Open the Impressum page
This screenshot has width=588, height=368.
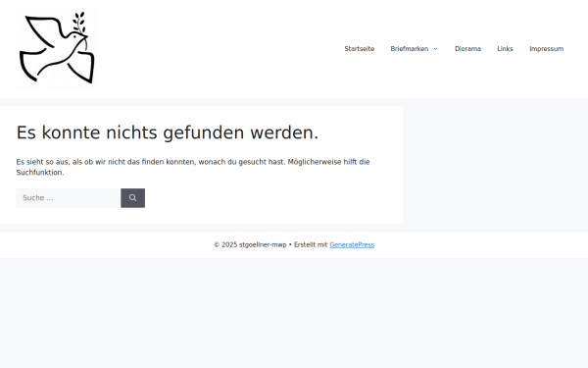(547, 49)
